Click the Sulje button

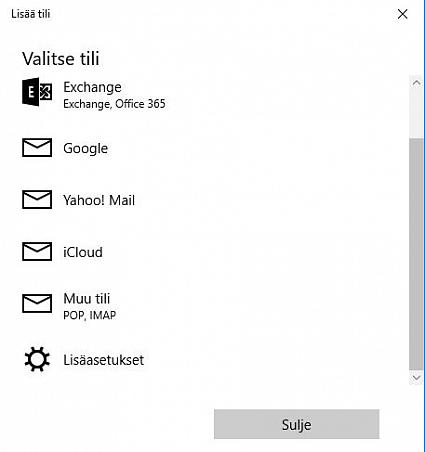[297, 424]
